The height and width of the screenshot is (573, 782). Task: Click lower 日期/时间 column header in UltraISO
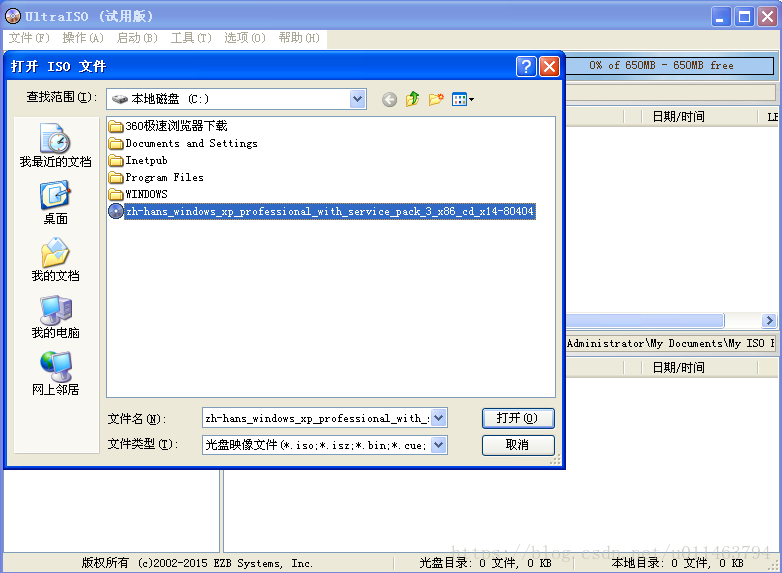pos(678,368)
